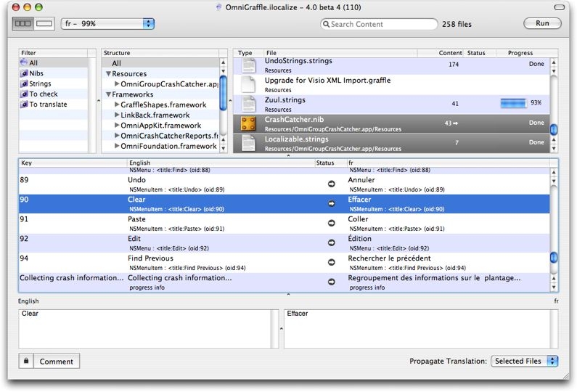Screen dimensions: 577x392
Task: Click the structure tree scrollbar thumb
Action: (x=223, y=92)
